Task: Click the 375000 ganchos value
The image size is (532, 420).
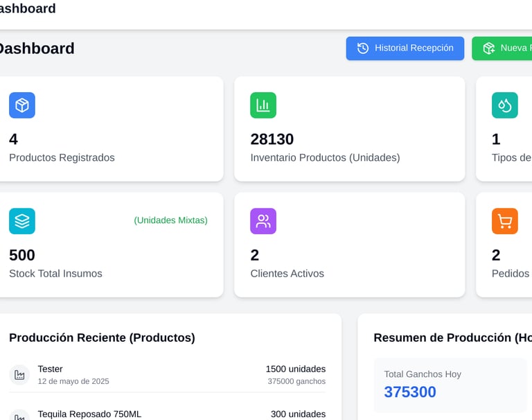Action: (296, 381)
